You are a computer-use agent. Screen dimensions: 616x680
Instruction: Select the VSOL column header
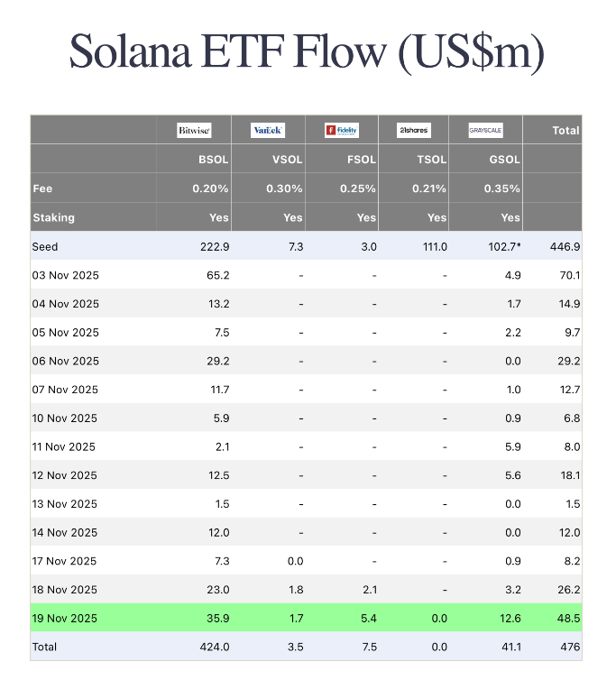point(286,160)
